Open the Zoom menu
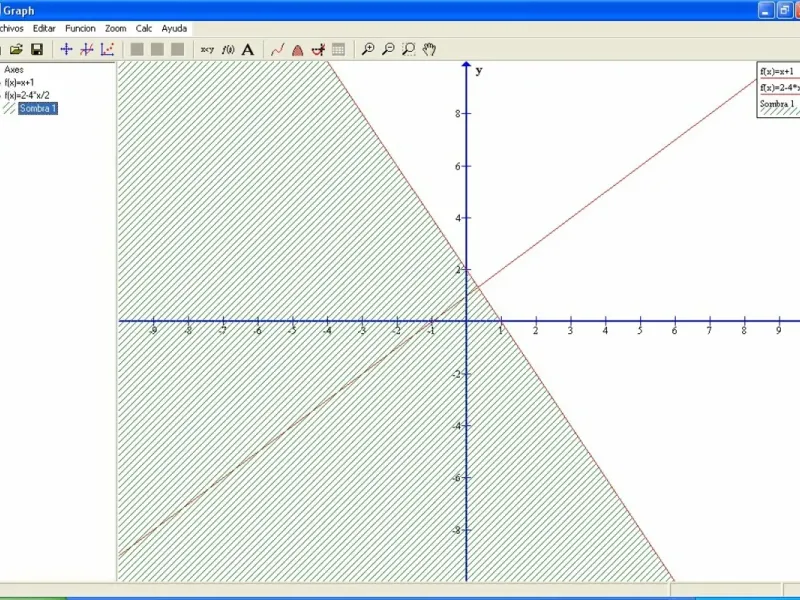The width and height of the screenshot is (800, 600). 116,29
